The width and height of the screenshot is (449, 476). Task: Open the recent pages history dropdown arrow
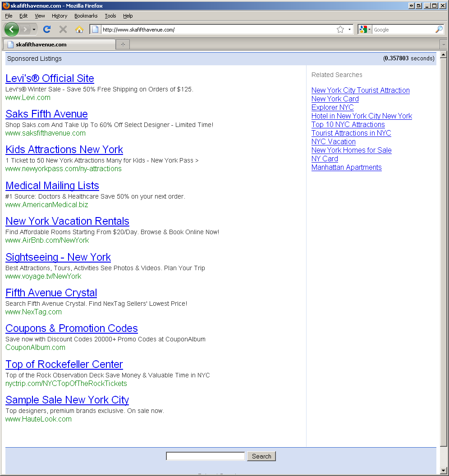(x=34, y=29)
